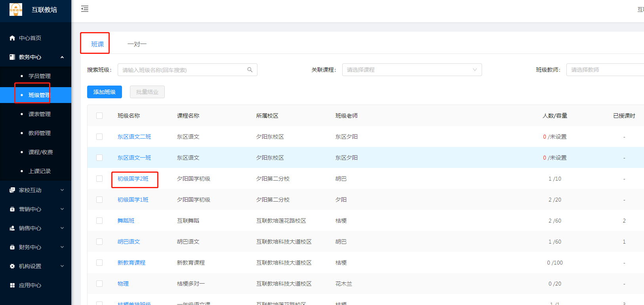Click the grid icon beside 应用中心

point(12,285)
